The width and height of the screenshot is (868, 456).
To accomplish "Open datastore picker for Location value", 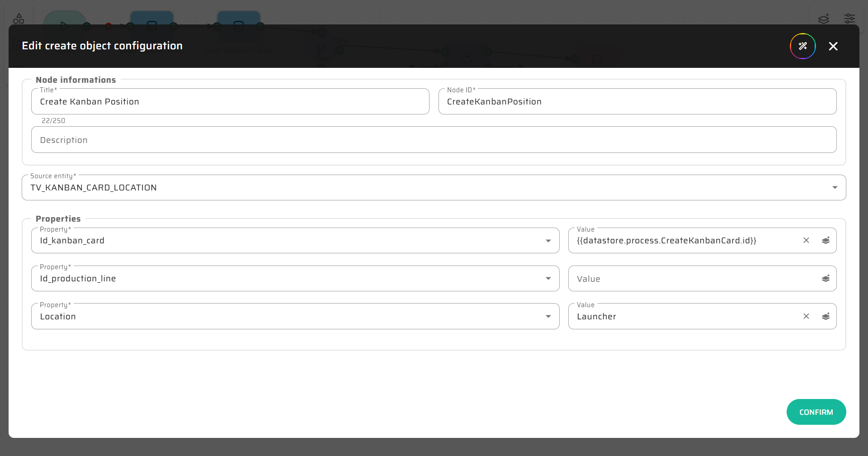I will pos(826,317).
